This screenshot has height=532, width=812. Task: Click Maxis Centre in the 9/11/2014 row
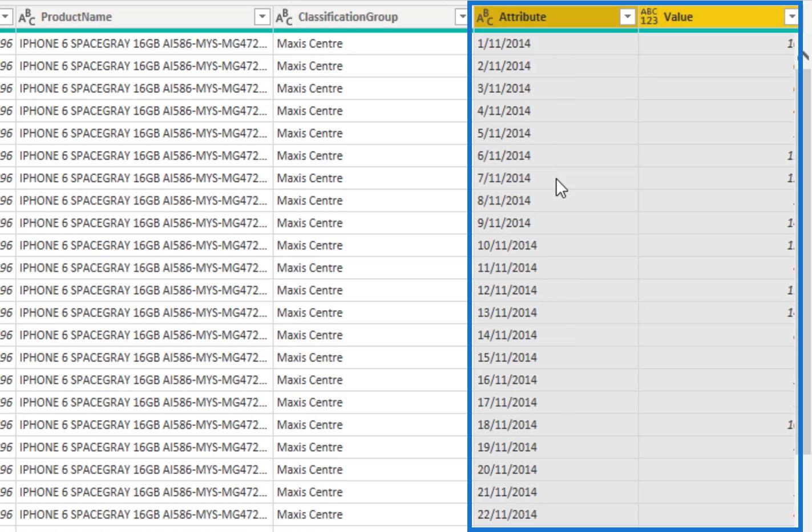click(310, 223)
